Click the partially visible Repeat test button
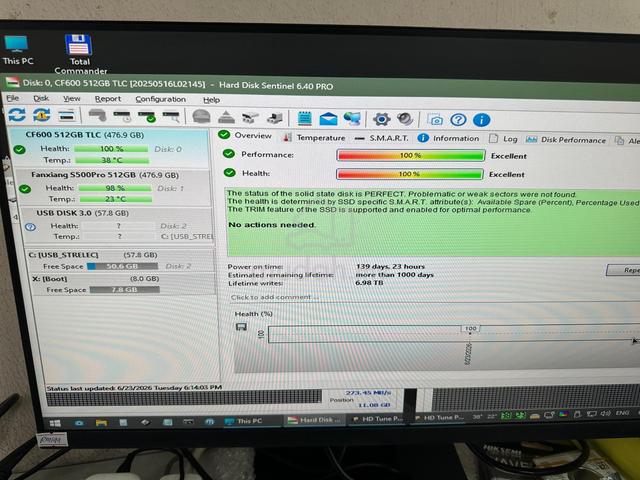The width and height of the screenshot is (640, 480). (623, 270)
